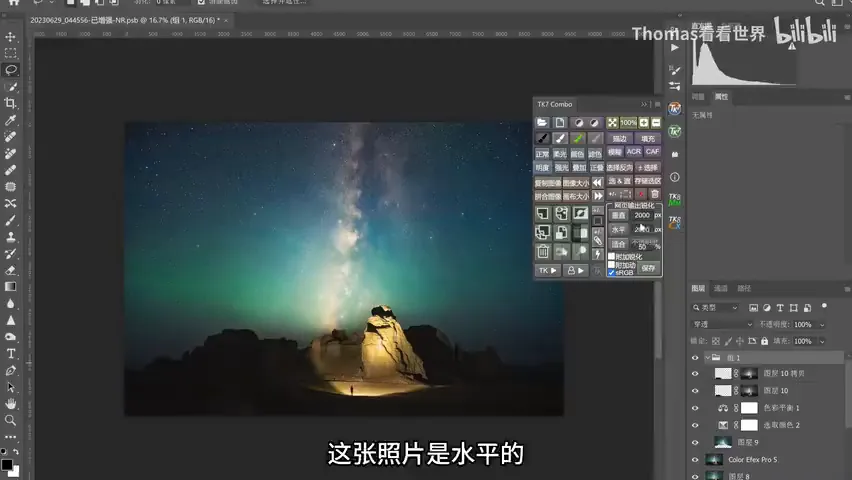Open the TK8 Cx panel dock icon
Image resolution: width=852 pixels, height=480 pixels.
tap(675, 223)
